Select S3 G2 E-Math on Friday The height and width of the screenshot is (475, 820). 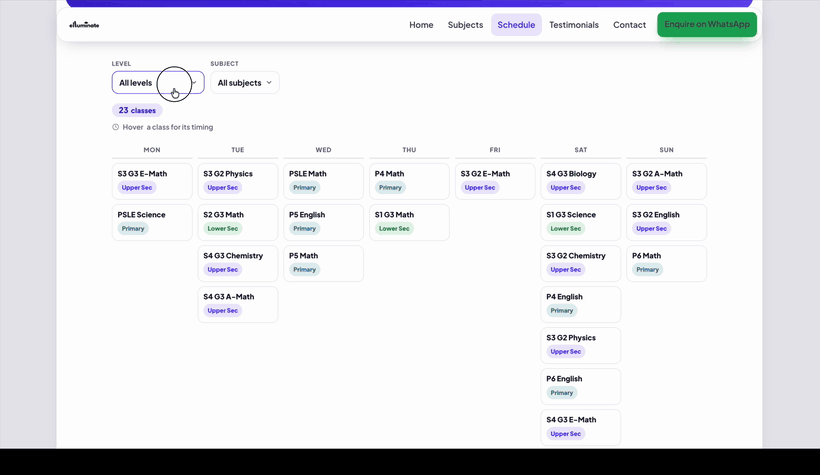point(495,181)
